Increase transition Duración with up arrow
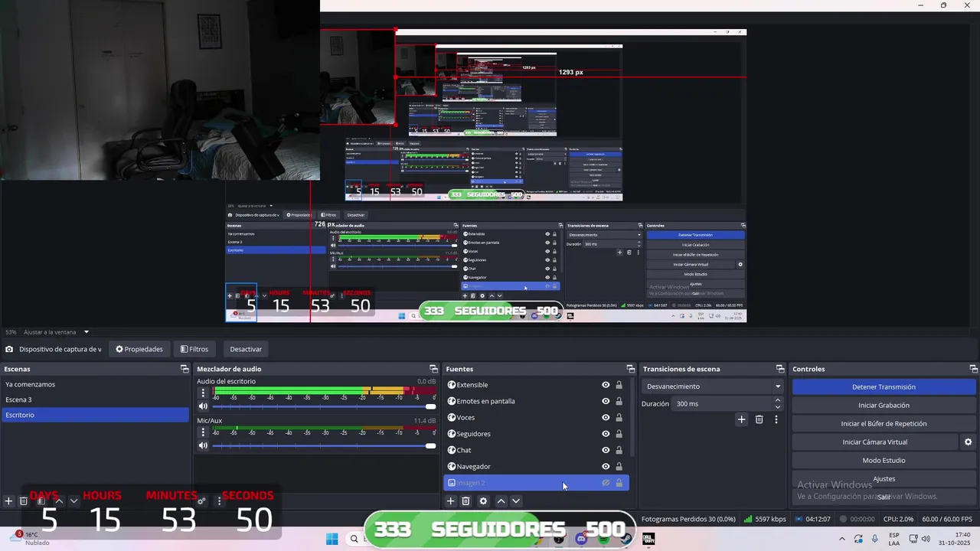980x551 pixels. point(778,400)
